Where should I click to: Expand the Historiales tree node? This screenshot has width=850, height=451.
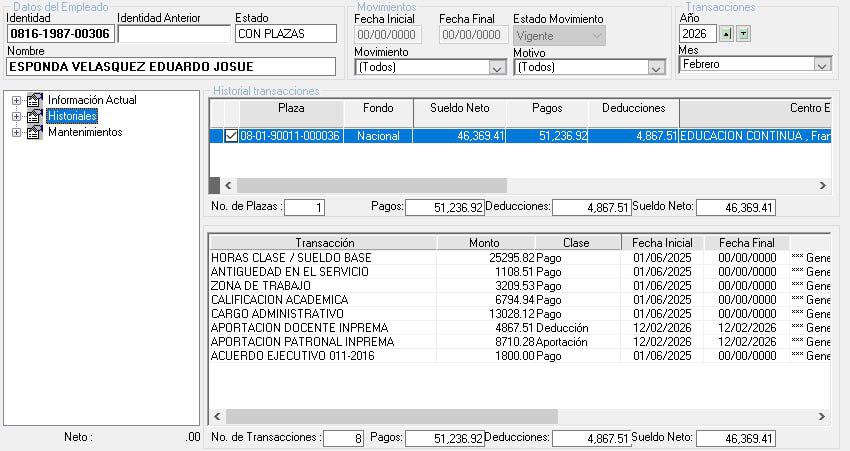(16, 116)
